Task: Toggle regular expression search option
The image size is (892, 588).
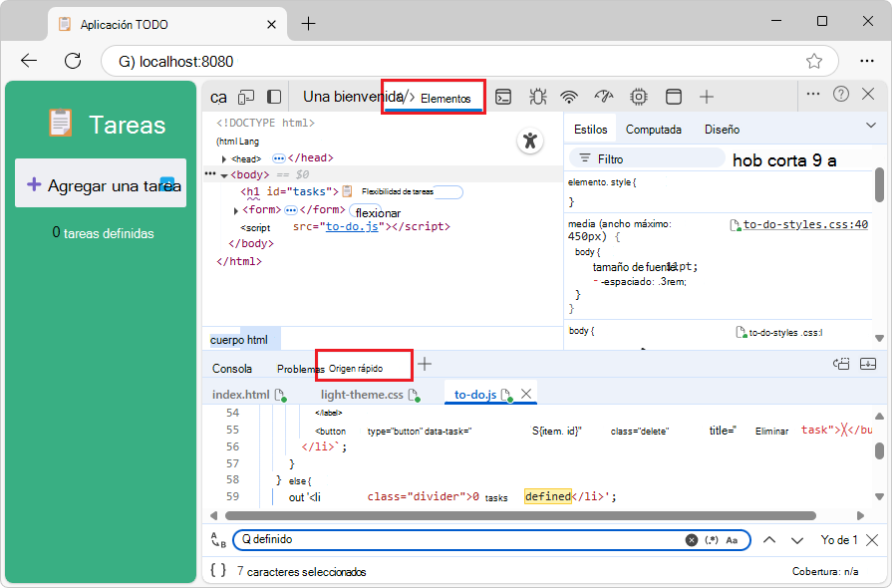Action: point(712,540)
